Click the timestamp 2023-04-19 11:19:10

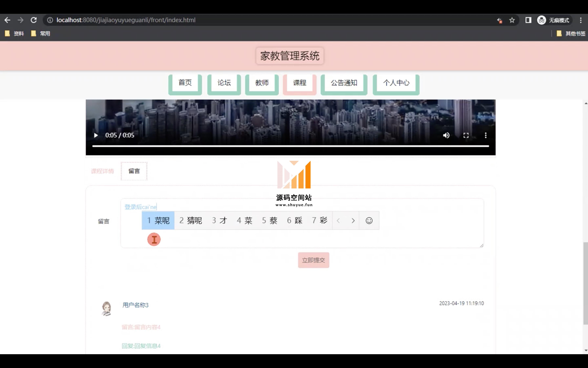[x=461, y=303]
